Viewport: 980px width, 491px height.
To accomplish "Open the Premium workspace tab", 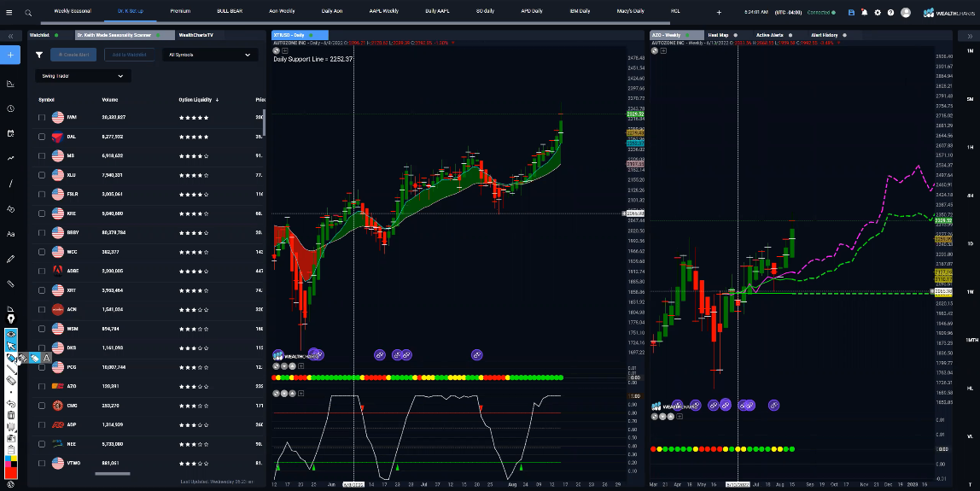I will click(x=180, y=11).
